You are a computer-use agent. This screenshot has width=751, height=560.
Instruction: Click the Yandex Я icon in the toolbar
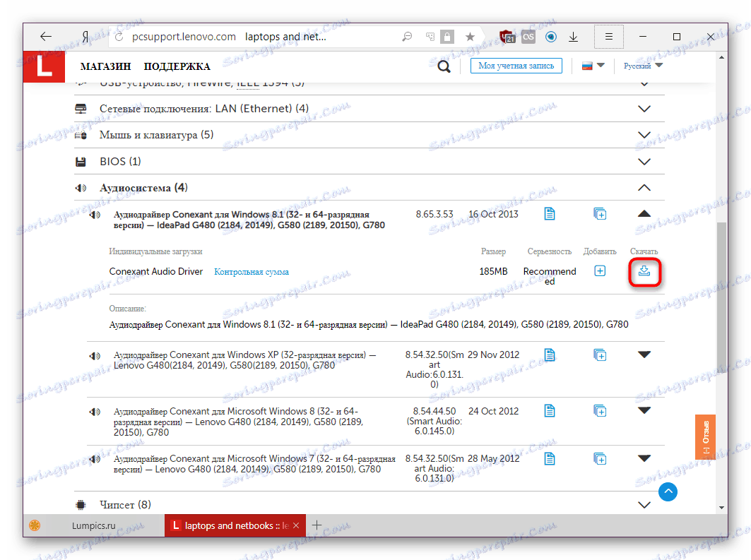click(x=85, y=37)
